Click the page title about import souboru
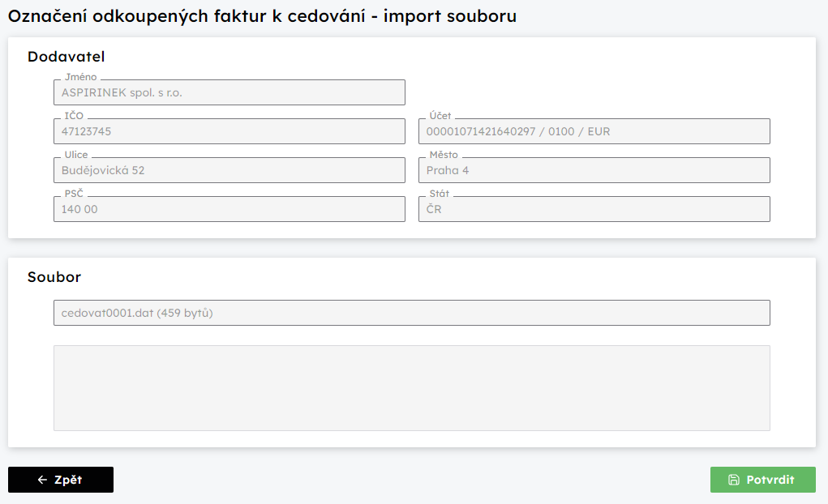Viewport: 828px width, 504px height. [262, 16]
